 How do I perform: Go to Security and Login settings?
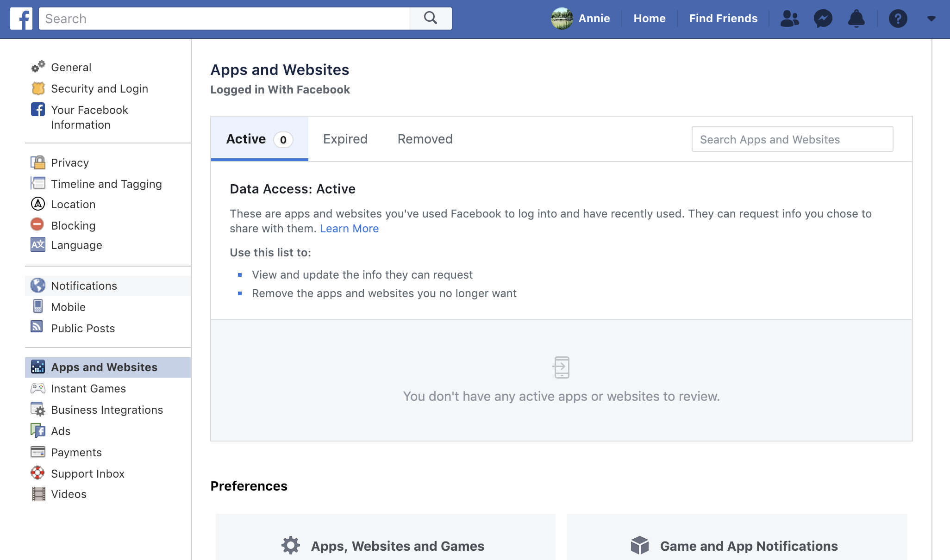click(100, 89)
